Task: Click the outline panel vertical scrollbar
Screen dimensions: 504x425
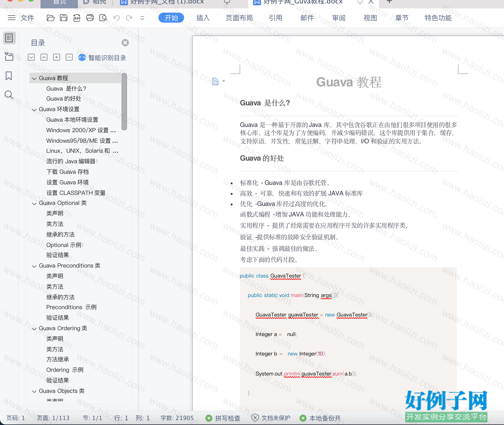Action: point(124,102)
